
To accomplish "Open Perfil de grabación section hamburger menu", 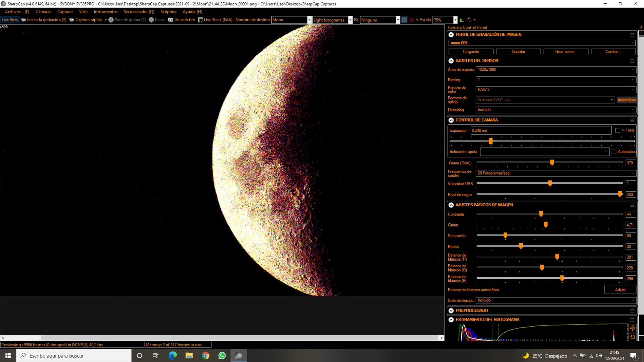I will (x=632, y=35).
